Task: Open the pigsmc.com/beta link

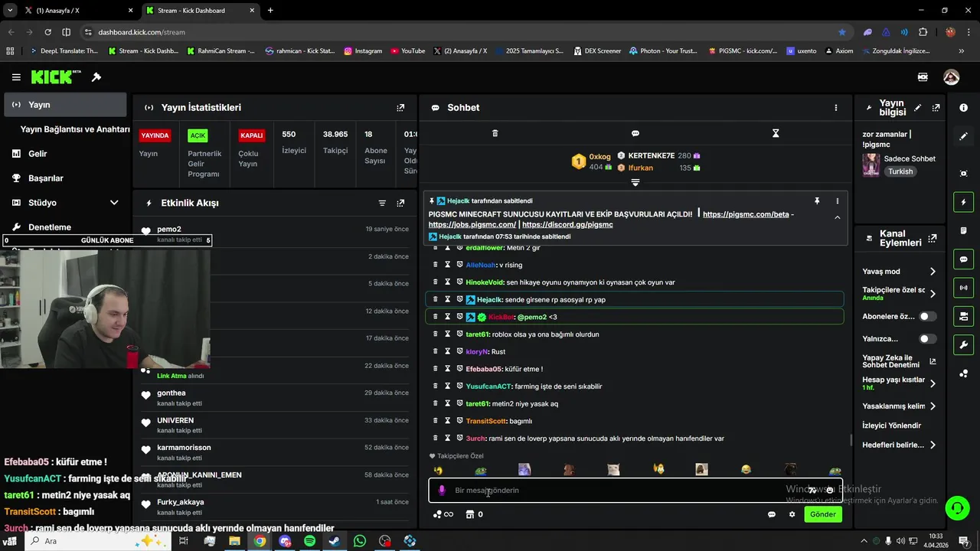Action: (746, 214)
